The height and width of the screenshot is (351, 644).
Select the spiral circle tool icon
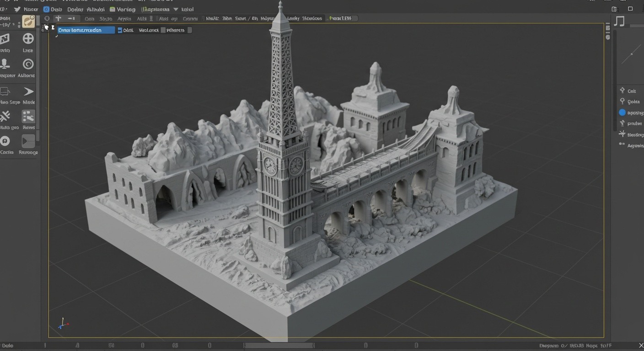click(x=28, y=64)
